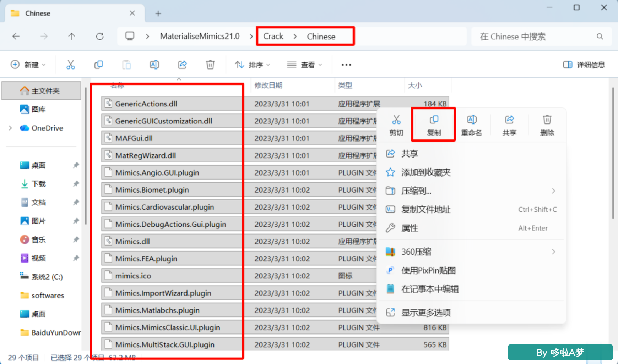Select the mimics.ico file
This screenshot has height=364, width=618.
239,276
